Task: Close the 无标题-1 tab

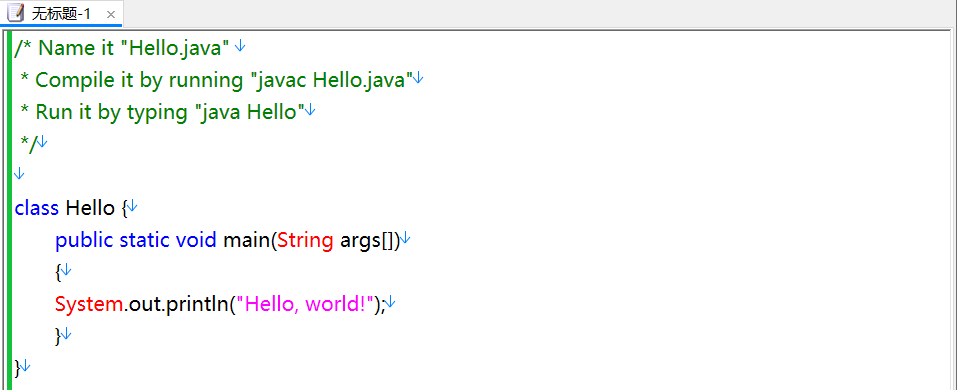Action: pyautogui.click(x=110, y=15)
